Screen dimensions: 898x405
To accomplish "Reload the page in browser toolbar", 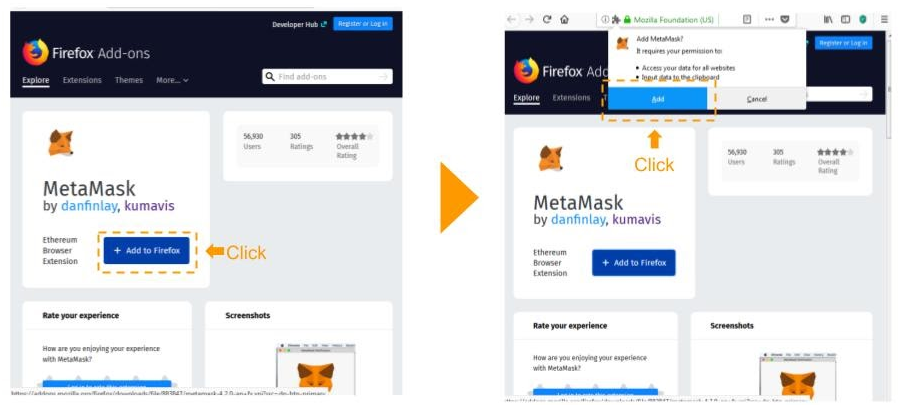I will [546, 19].
